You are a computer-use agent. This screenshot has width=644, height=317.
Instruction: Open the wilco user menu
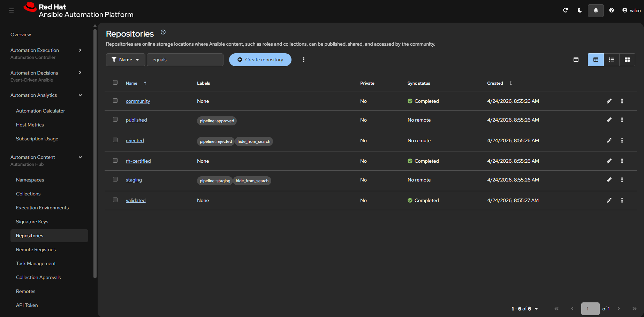point(631,10)
